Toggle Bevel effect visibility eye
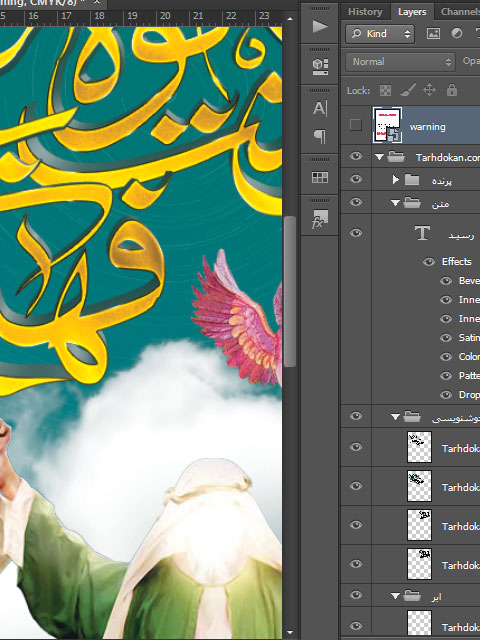Screen dimensions: 480x640 (446, 281)
